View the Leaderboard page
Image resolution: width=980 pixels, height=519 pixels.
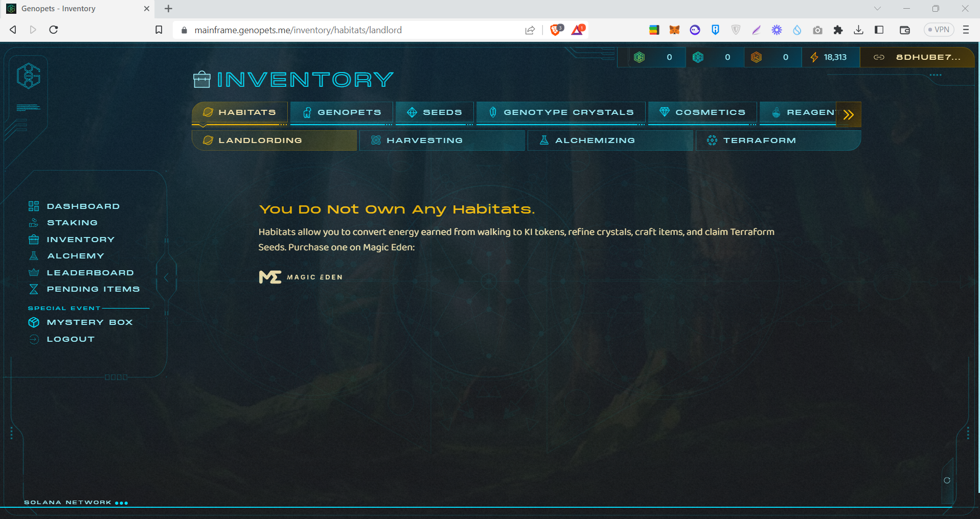[81, 273]
